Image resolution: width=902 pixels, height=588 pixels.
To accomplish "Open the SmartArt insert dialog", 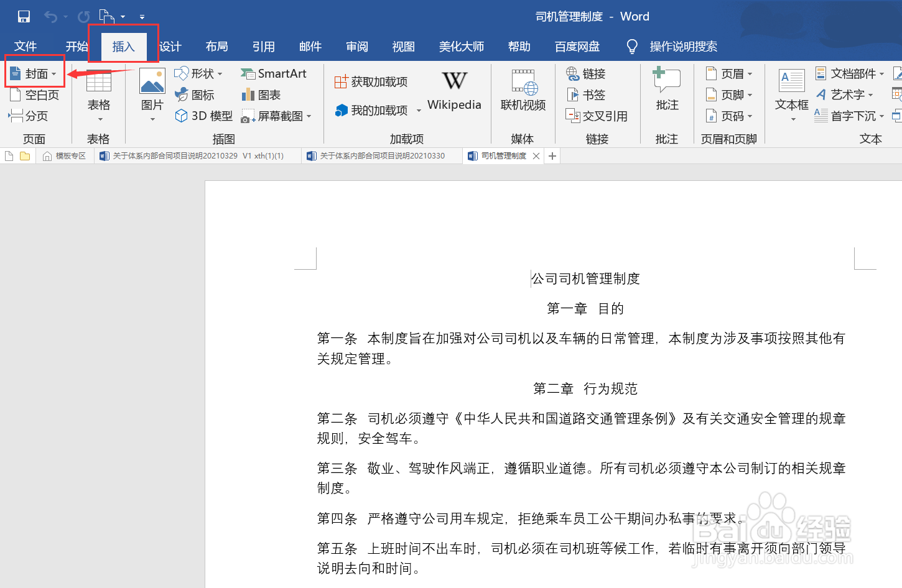I will pos(274,73).
